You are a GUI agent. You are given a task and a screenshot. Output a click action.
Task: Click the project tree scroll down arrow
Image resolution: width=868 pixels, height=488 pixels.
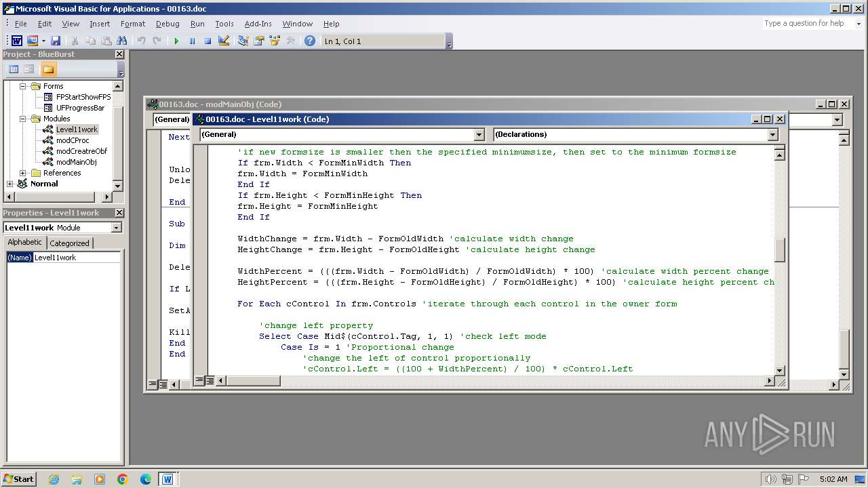[x=118, y=186]
